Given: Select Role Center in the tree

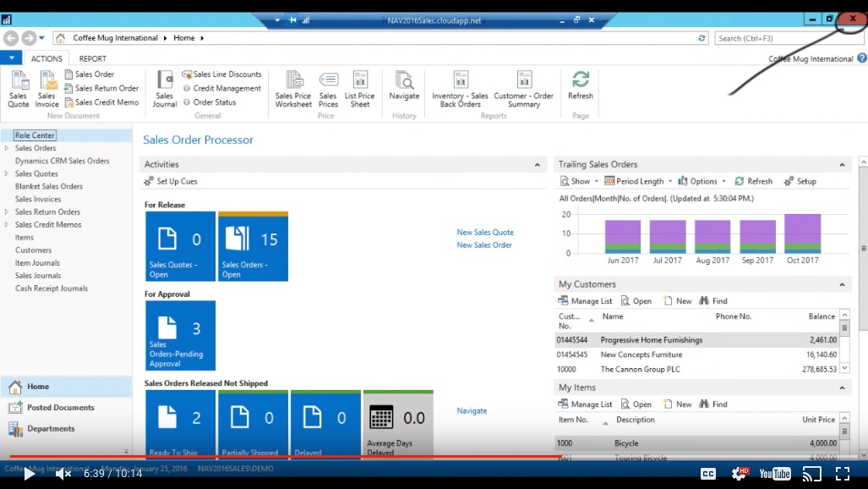Looking at the screenshot, I should pos(35,135).
